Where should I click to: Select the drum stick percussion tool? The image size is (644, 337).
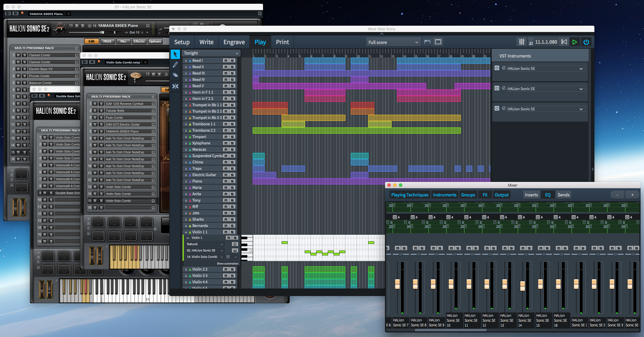click(175, 86)
